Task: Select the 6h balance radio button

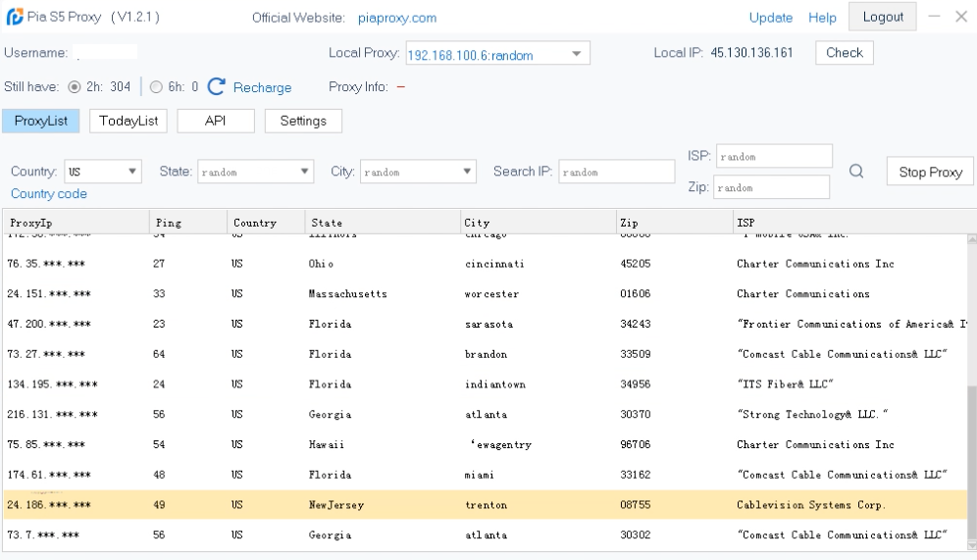Action: [156, 86]
